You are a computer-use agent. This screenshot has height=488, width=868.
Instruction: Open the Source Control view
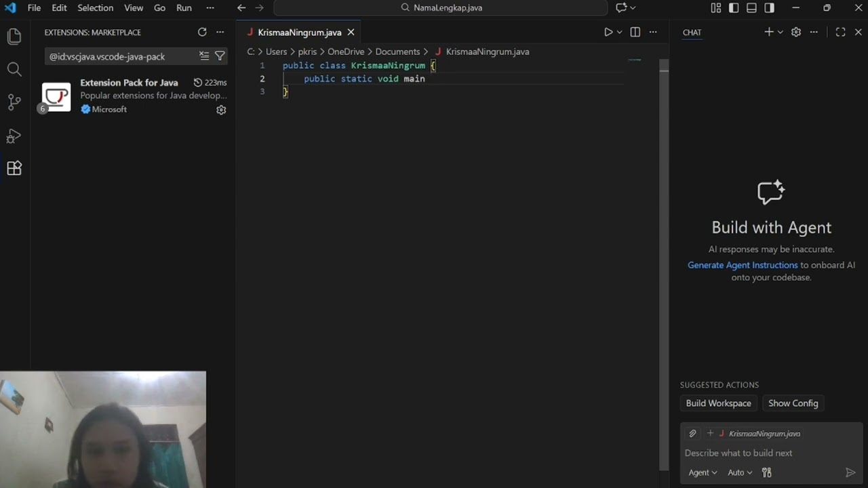tap(14, 102)
